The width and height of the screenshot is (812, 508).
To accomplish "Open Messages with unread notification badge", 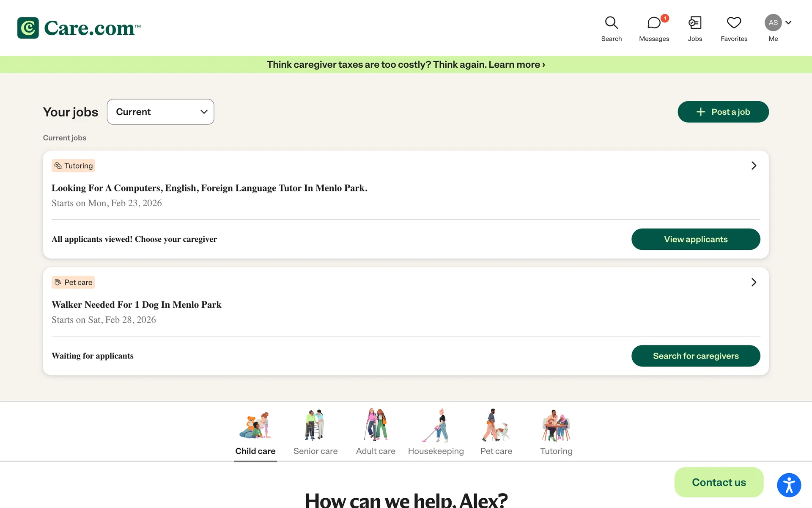I will coord(654,28).
